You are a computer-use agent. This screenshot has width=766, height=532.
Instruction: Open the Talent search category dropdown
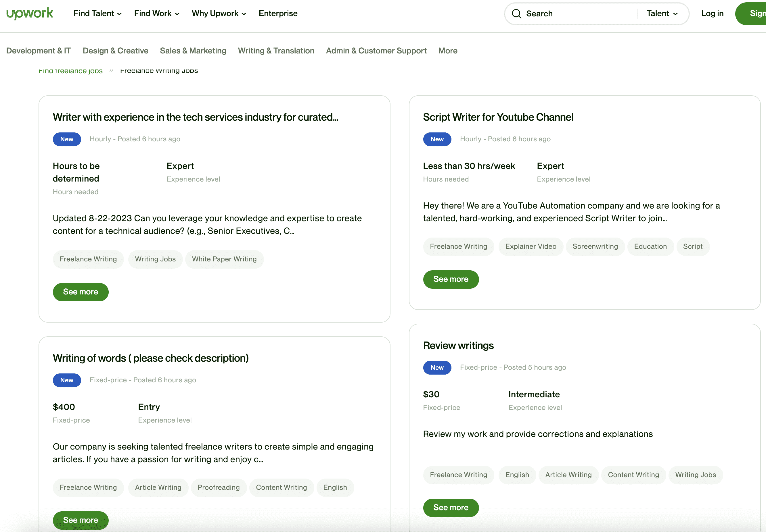click(662, 13)
